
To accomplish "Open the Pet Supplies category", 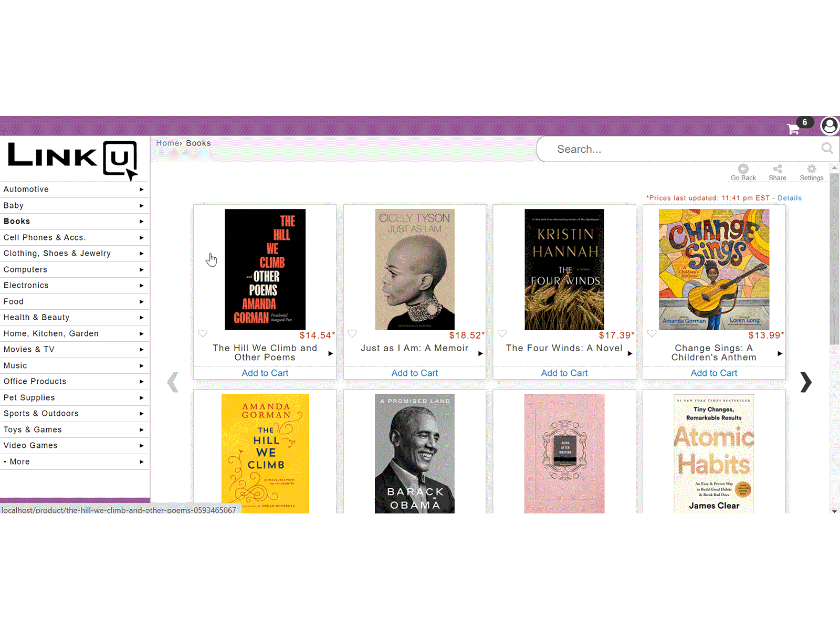I will point(75,397).
